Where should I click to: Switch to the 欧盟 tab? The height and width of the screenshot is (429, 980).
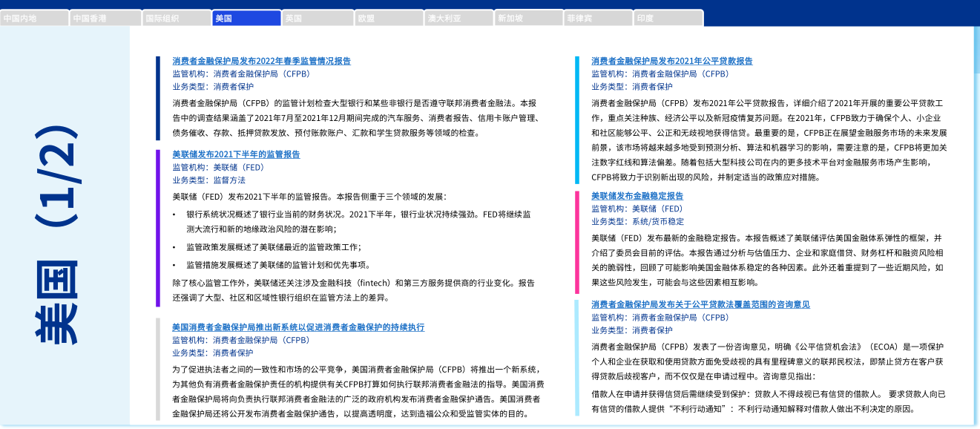tap(387, 19)
